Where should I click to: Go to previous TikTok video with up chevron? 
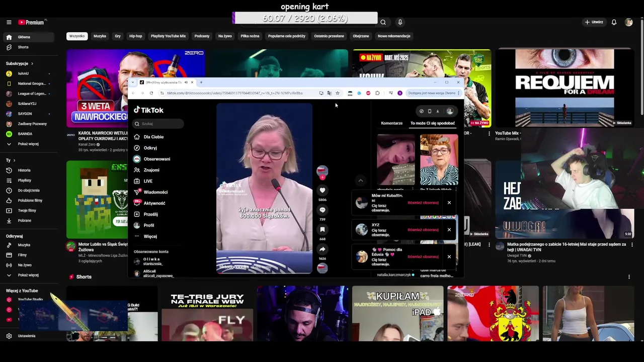point(360,180)
